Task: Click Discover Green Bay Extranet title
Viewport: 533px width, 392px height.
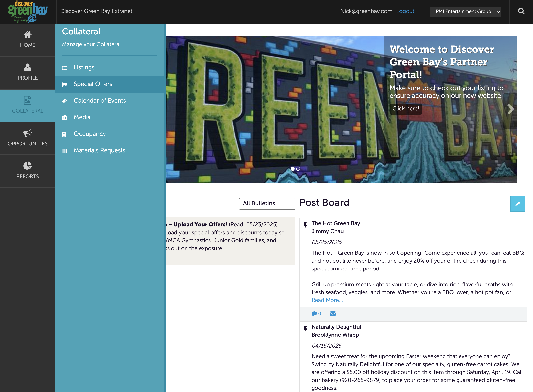Action: click(96, 11)
